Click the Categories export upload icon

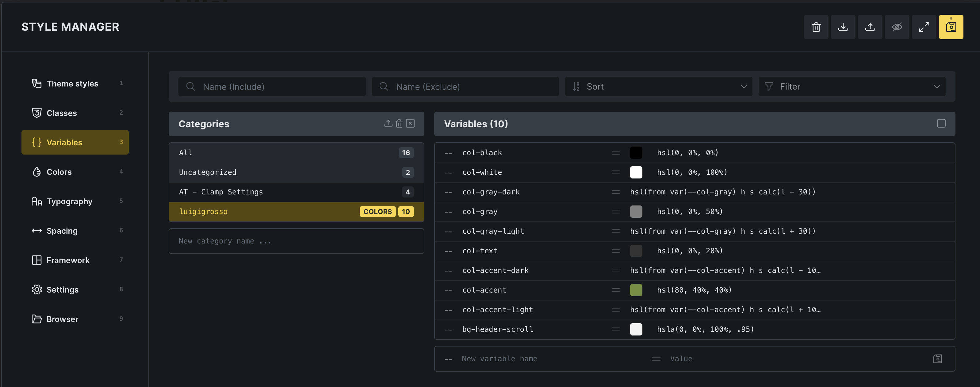(x=388, y=123)
